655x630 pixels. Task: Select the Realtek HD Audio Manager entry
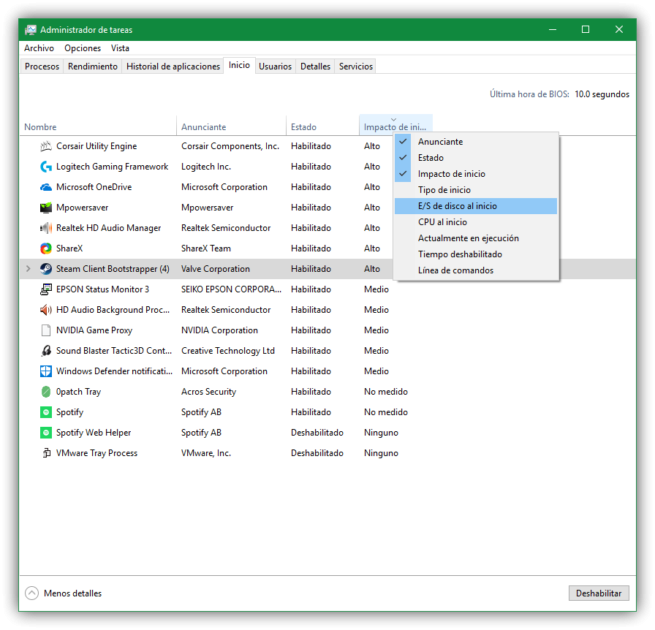click(109, 228)
